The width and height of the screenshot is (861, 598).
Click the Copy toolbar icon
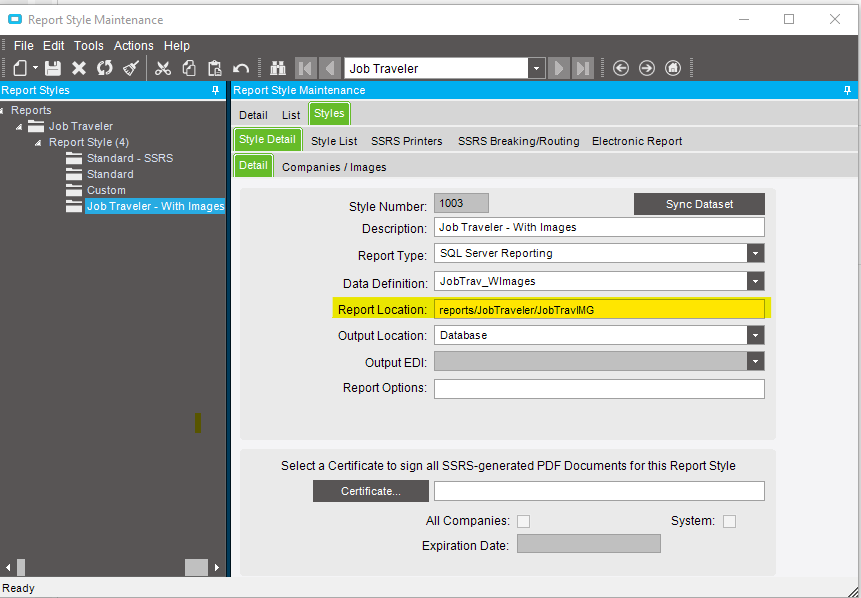pyautogui.click(x=189, y=68)
